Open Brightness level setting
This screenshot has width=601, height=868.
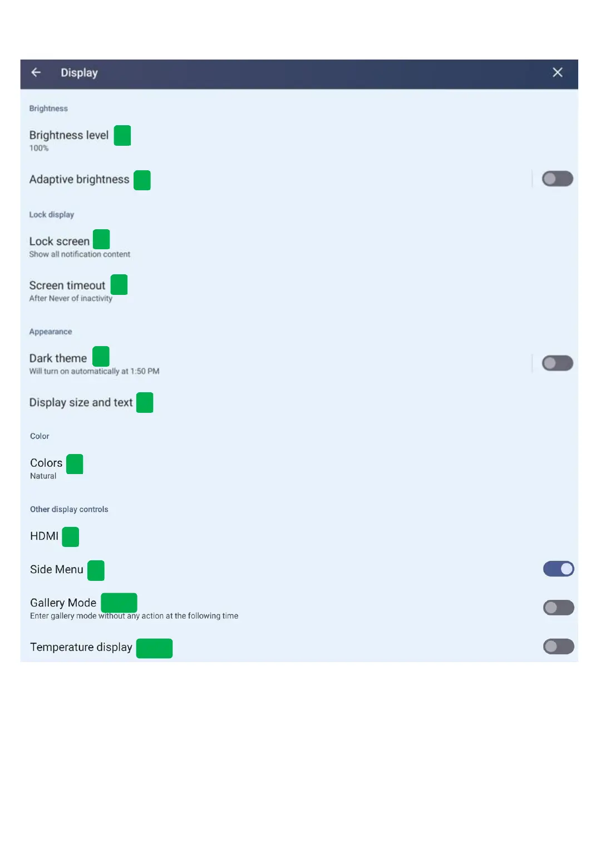coord(68,136)
